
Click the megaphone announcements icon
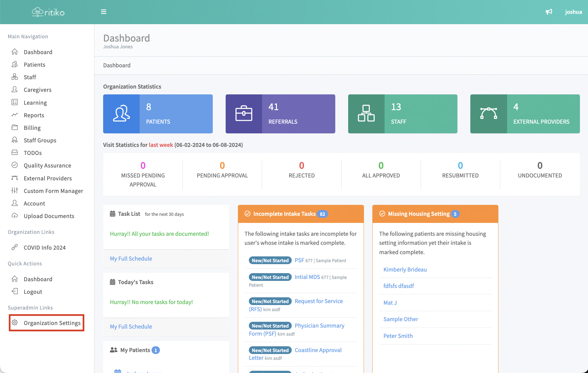549,12
